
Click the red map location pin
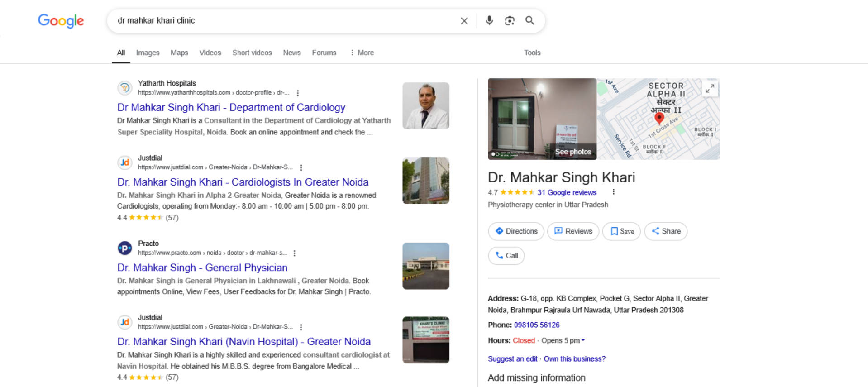[659, 118]
